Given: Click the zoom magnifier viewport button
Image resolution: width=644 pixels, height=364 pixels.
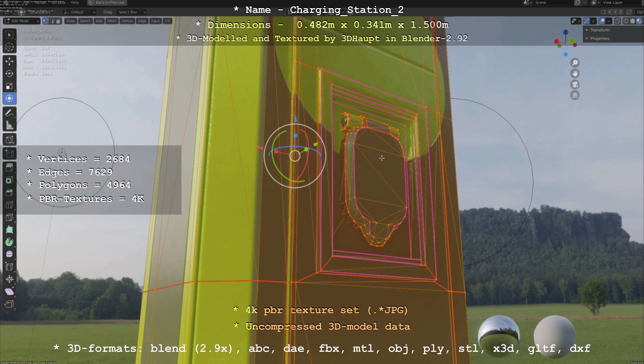Looking at the screenshot, I should (575, 63).
